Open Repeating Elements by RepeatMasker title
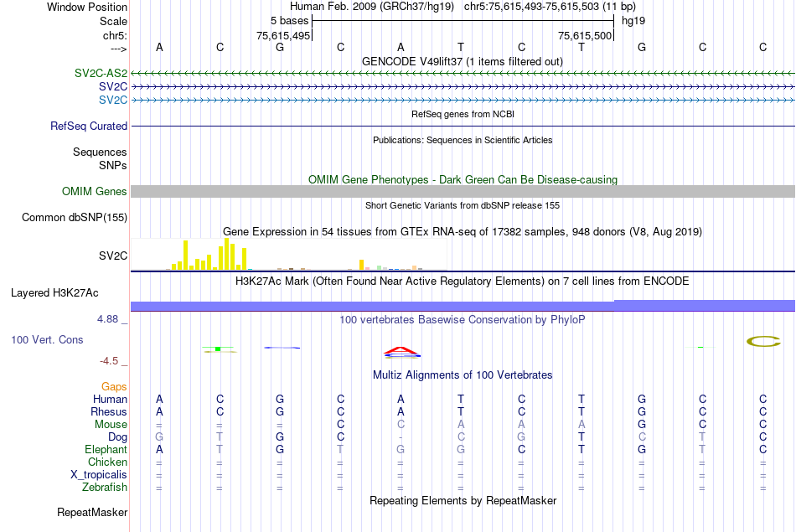The width and height of the screenshot is (796, 532). (x=463, y=500)
